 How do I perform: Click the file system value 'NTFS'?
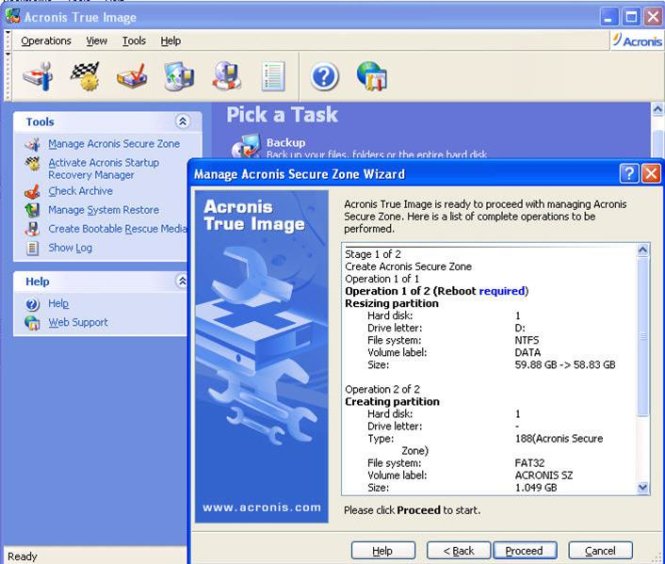pos(527,341)
